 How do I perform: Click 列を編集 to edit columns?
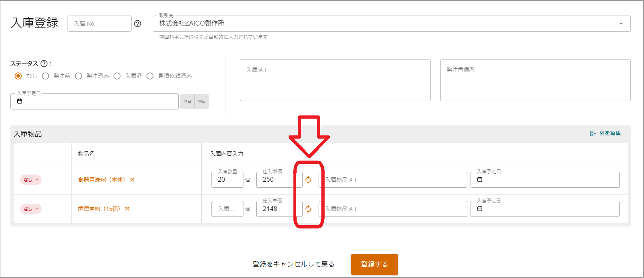606,133
